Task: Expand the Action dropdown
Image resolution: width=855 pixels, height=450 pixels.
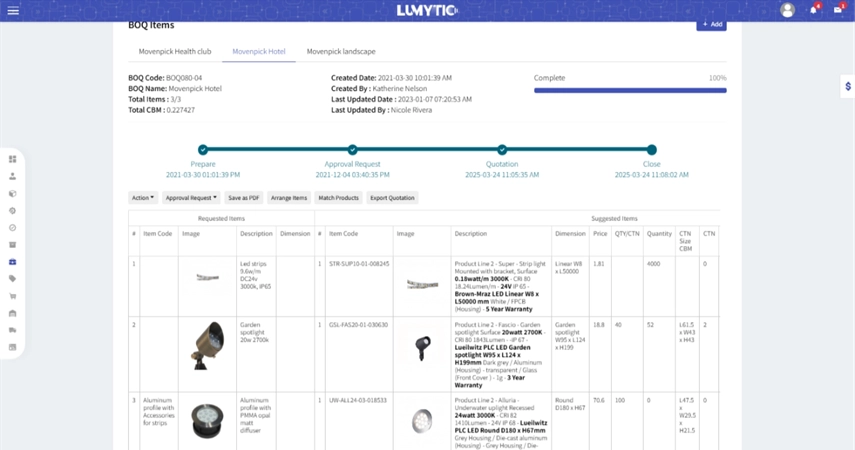Action: (x=143, y=198)
